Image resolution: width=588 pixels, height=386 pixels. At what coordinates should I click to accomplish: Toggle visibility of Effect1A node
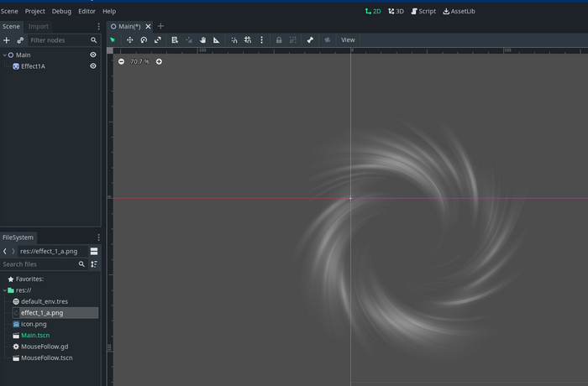click(93, 66)
